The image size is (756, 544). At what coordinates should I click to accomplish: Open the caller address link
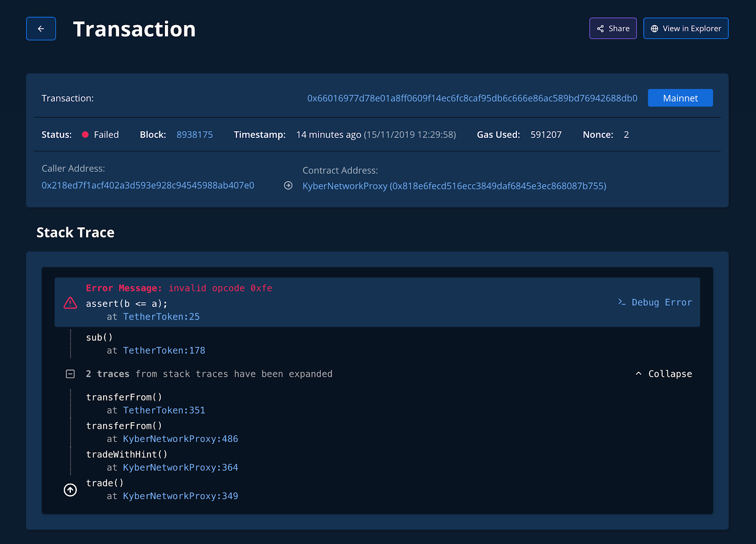click(148, 185)
